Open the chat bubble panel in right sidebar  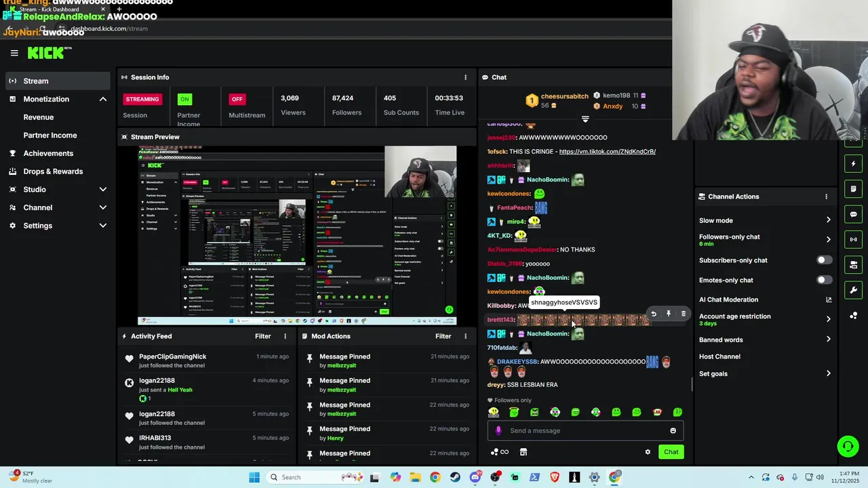pos(854,214)
